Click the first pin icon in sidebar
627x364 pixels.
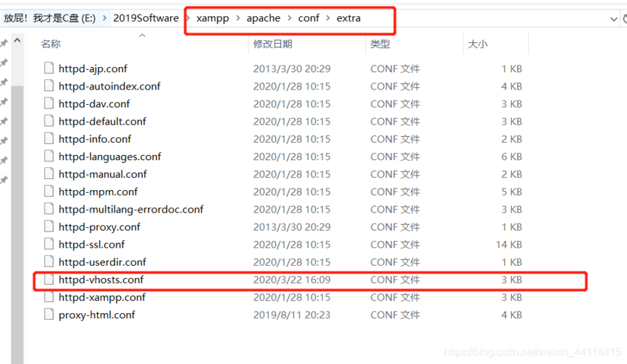click(x=4, y=44)
